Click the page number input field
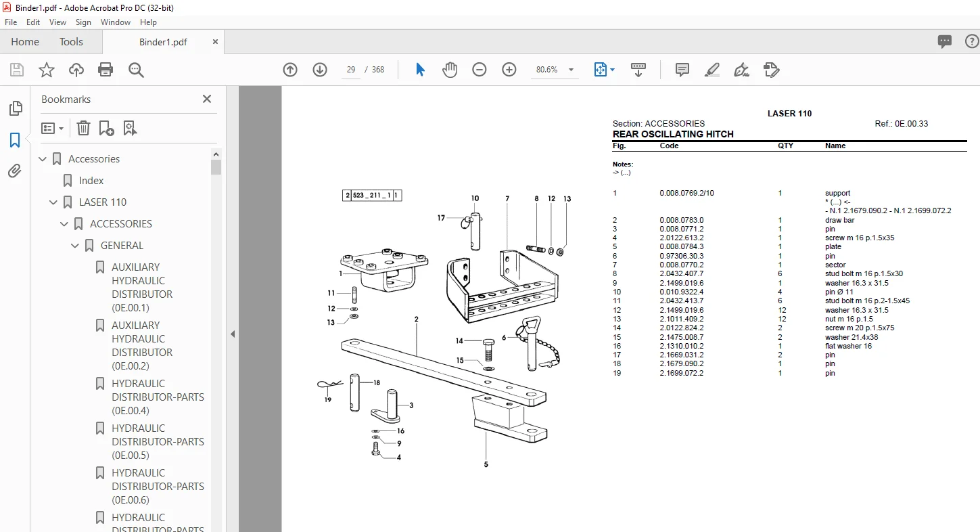Image resolution: width=980 pixels, height=532 pixels. pos(351,70)
